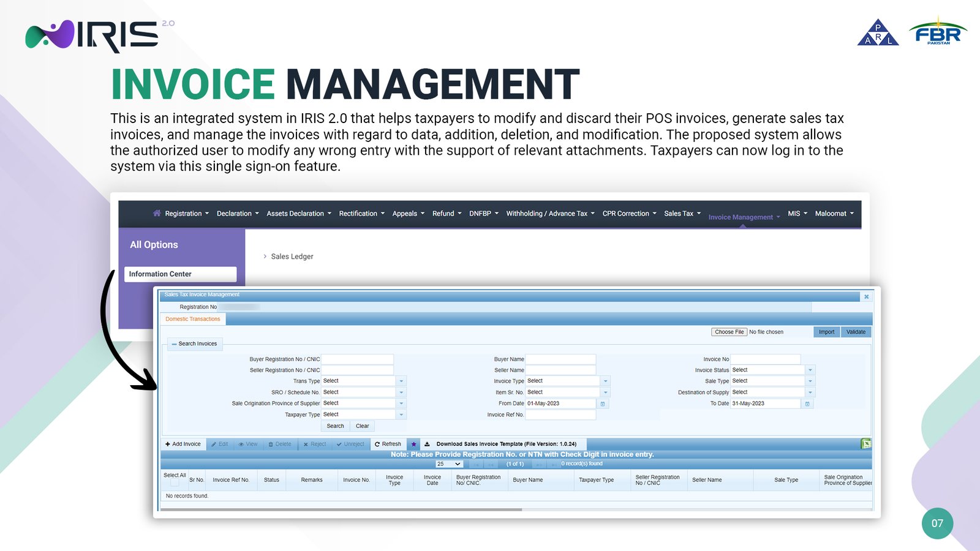Click the Unreject toolbar button

350,444
